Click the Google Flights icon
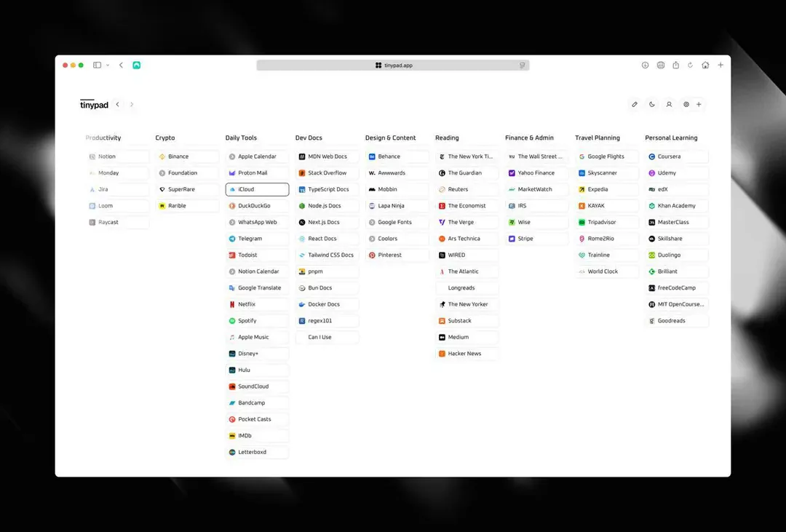This screenshot has width=786, height=532. 582,156
